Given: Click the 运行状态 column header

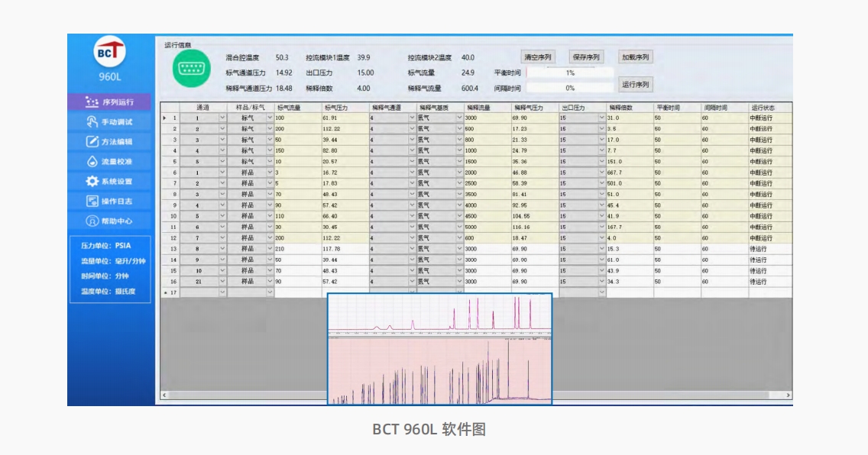Looking at the screenshot, I should click(x=770, y=107).
